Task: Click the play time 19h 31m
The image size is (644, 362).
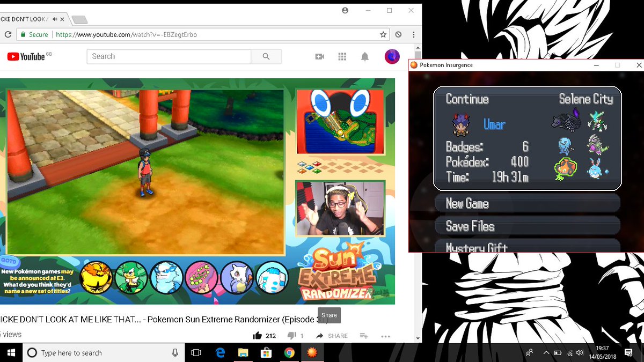Action: tap(510, 177)
